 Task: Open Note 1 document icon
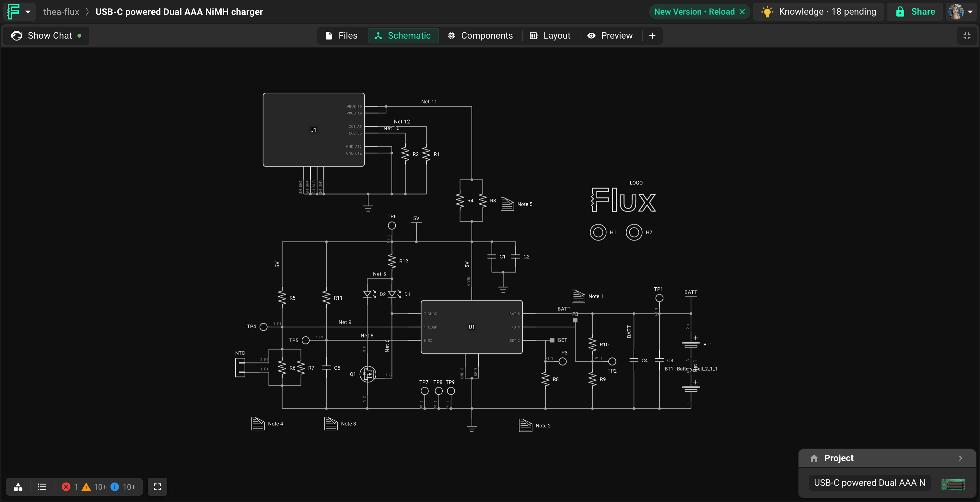click(x=578, y=296)
